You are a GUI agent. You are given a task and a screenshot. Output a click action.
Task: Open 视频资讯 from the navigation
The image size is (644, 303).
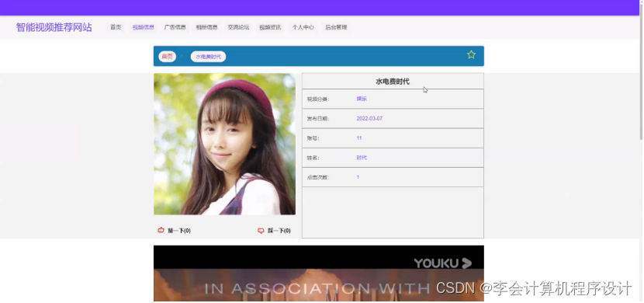click(270, 27)
